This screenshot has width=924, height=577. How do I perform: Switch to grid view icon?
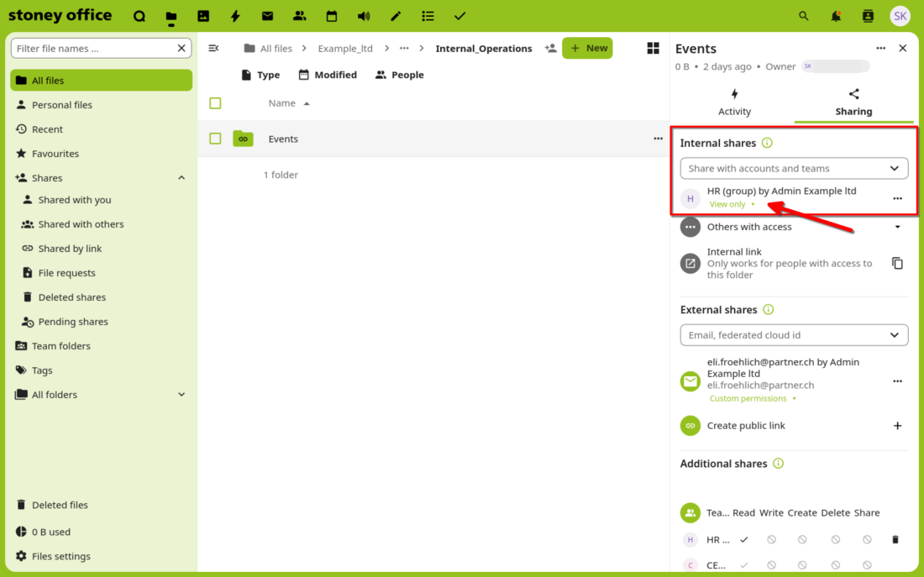(x=653, y=49)
